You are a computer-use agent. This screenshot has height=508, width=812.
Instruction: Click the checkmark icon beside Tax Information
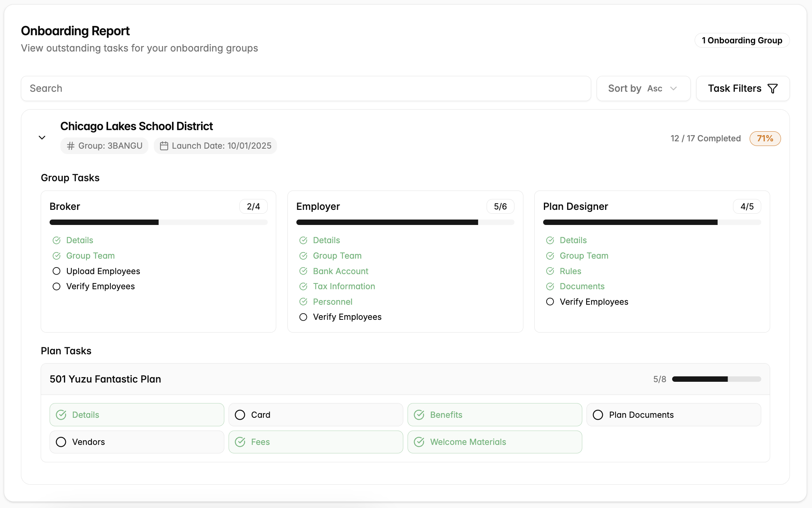coord(303,287)
